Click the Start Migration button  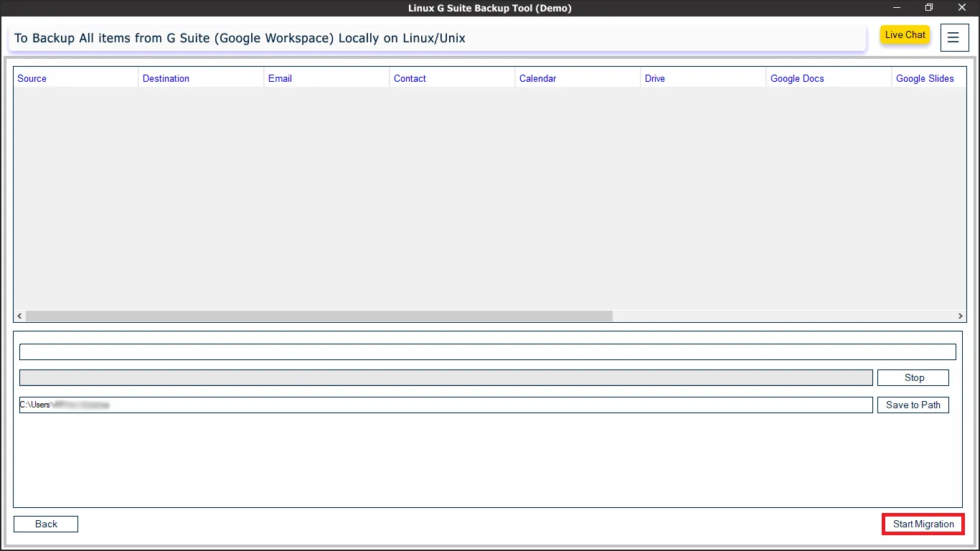click(923, 524)
